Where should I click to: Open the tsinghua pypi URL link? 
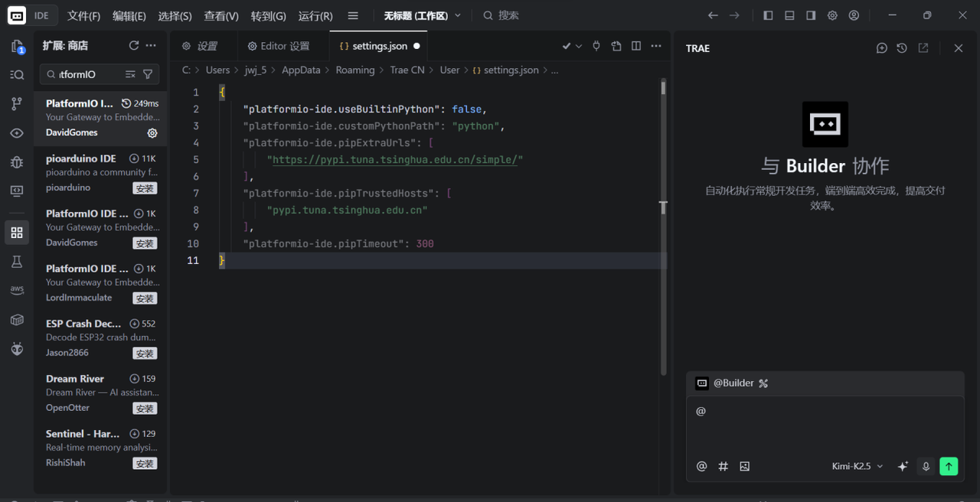coord(395,160)
